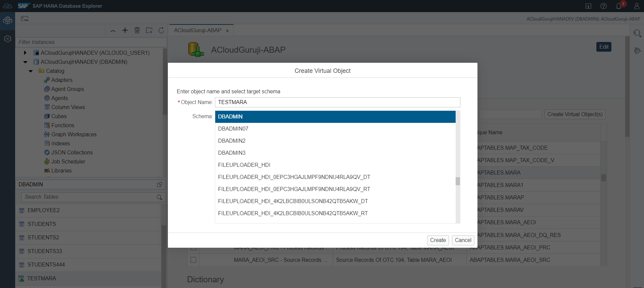Select DBADMIN07 schema in the list
644x288 pixels.
pos(233,129)
